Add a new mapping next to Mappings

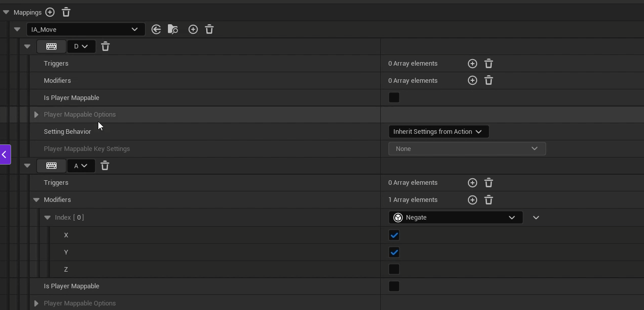click(x=50, y=12)
